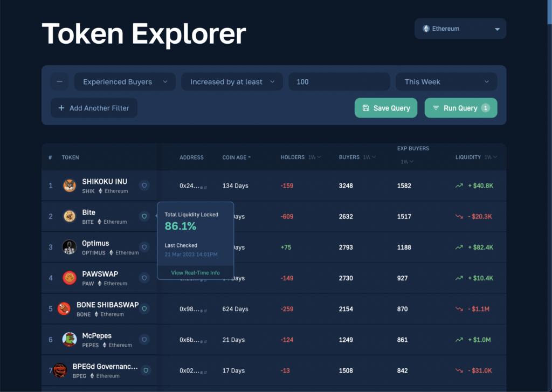
Task: Click the EXP BUYERS column header
Action: [x=413, y=148]
